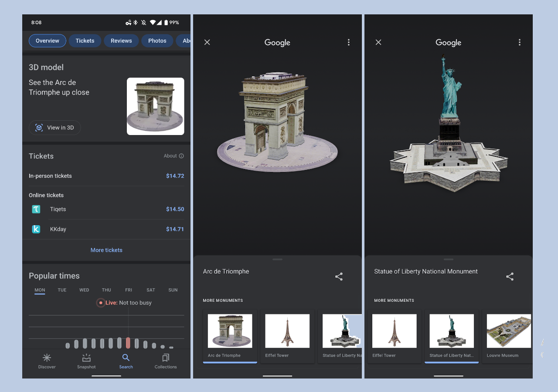Click the Tiqets logo icon

pyautogui.click(x=36, y=209)
